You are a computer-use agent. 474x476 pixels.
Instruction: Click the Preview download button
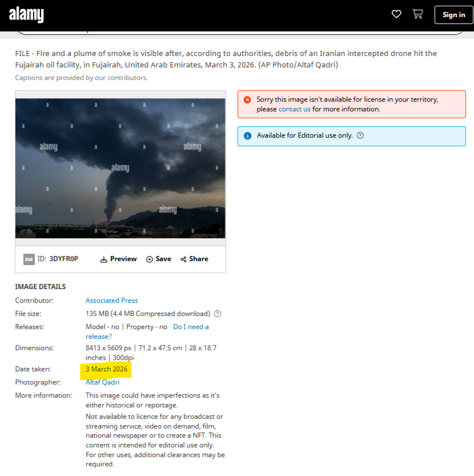[x=118, y=259]
